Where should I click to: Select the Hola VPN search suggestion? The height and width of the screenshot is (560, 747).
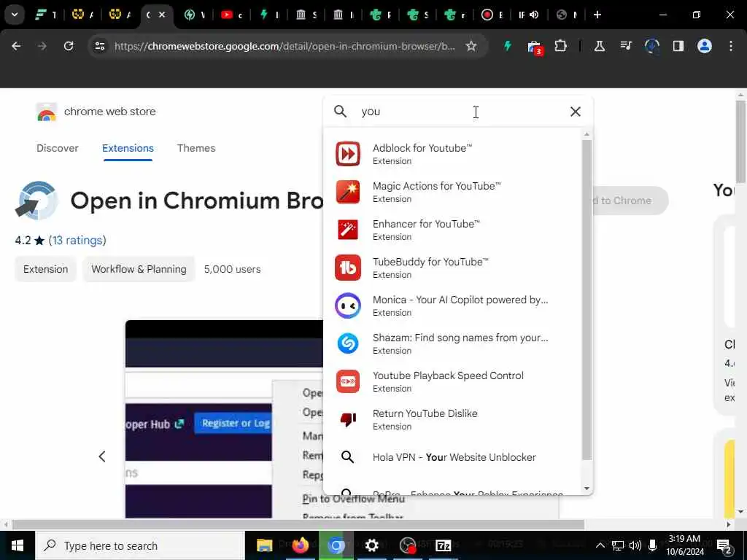(x=454, y=457)
